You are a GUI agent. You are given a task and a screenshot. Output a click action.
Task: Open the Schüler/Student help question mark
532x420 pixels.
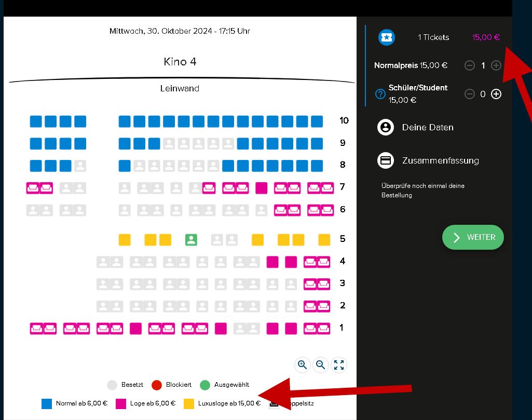click(x=380, y=94)
